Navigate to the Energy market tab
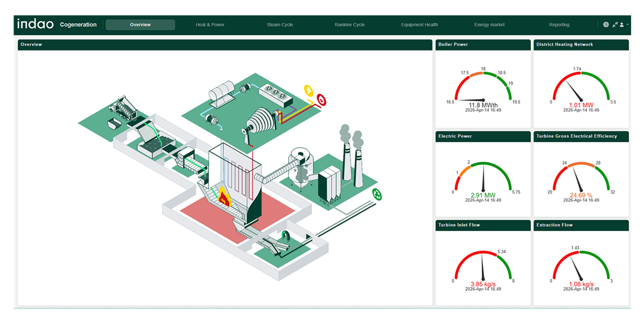The width and height of the screenshot is (644, 322). coord(489,25)
